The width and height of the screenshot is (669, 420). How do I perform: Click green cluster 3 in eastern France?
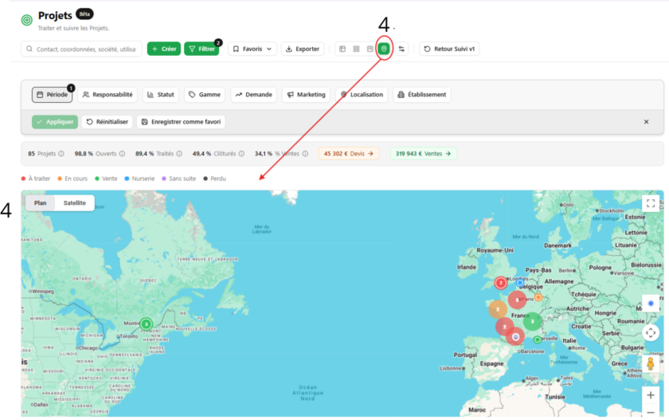coord(532,321)
